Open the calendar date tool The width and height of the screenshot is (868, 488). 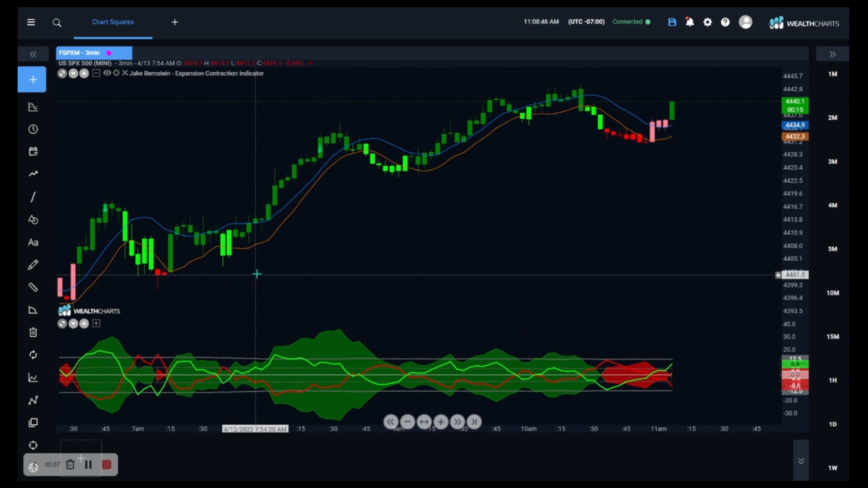click(33, 151)
